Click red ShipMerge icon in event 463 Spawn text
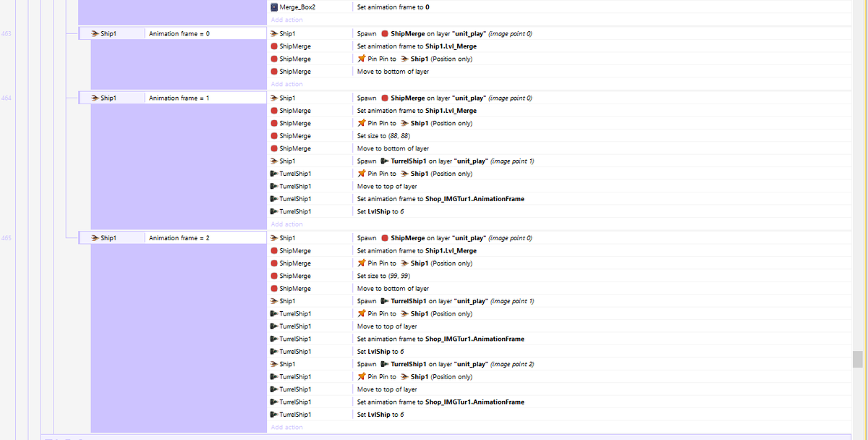 [385, 34]
